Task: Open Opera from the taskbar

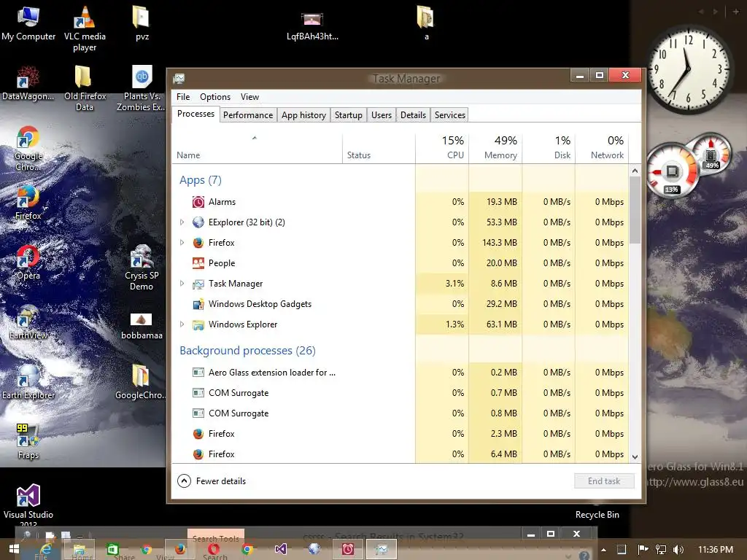Action: pyautogui.click(x=214, y=550)
